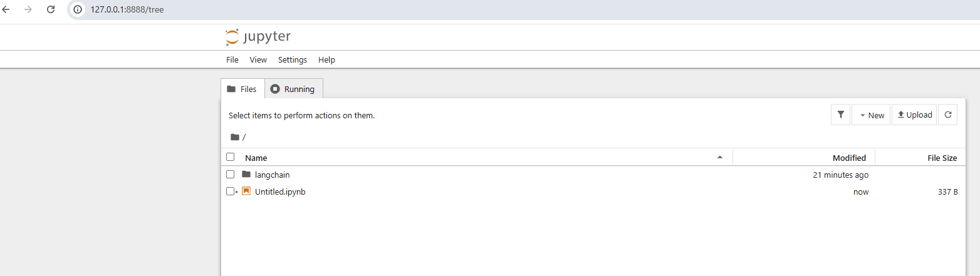This screenshot has height=276, width=980.
Task: Sort by Name column arrow
Action: [720, 157]
